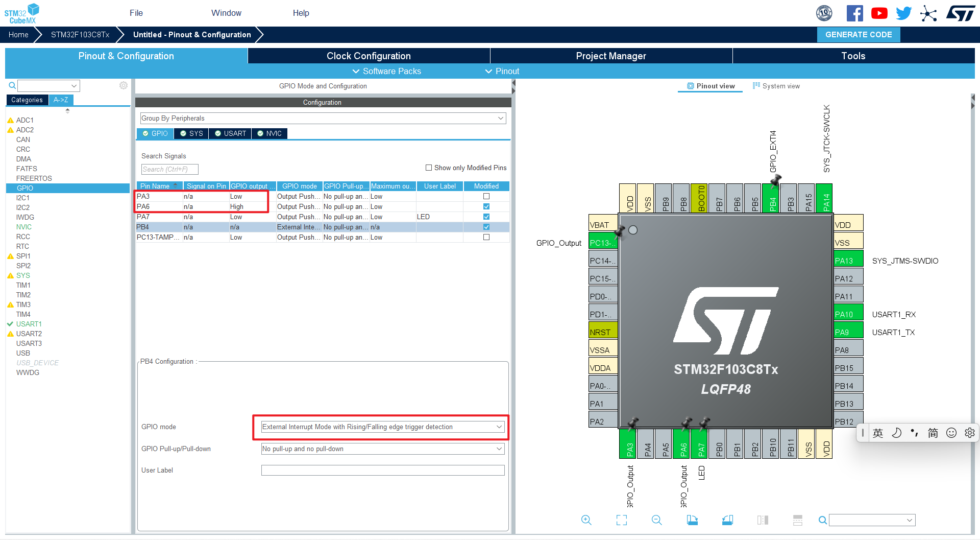Image resolution: width=980 pixels, height=540 pixels.
Task: Switch to System view
Action: point(776,86)
